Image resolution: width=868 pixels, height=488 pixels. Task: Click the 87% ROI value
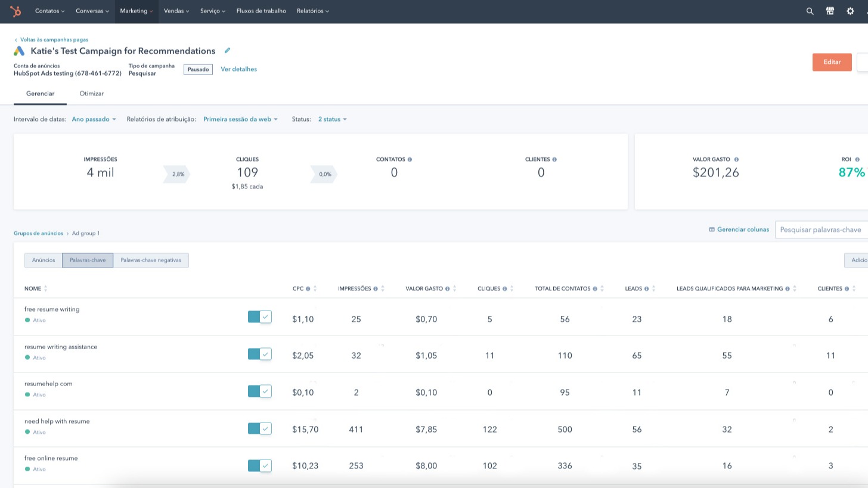(x=851, y=173)
